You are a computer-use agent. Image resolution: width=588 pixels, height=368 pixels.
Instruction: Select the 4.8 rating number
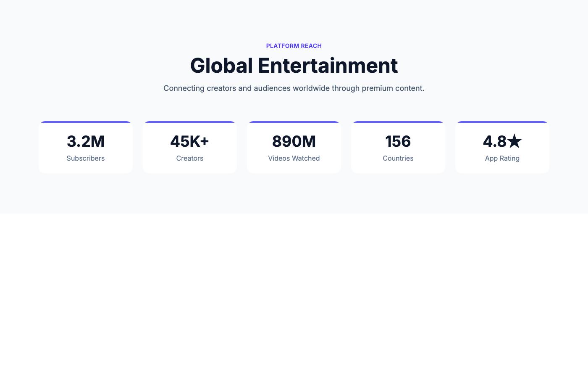494,142
